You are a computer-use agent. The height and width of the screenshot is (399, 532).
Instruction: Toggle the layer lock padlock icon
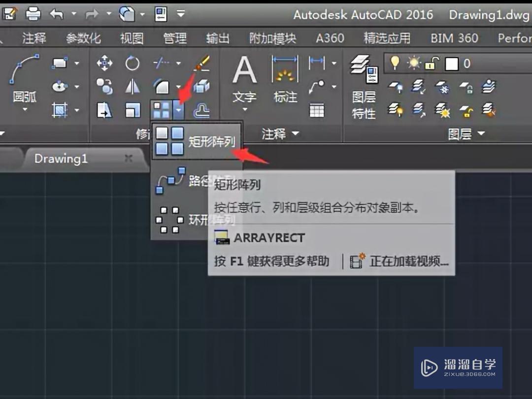click(x=430, y=63)
